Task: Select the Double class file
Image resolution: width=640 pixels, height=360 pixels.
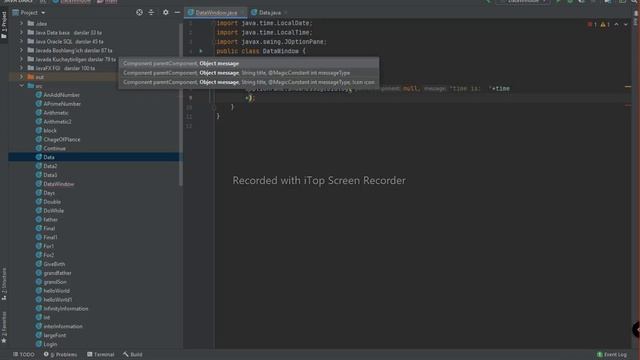Action: pyautogui.click(x=48, y=202)
